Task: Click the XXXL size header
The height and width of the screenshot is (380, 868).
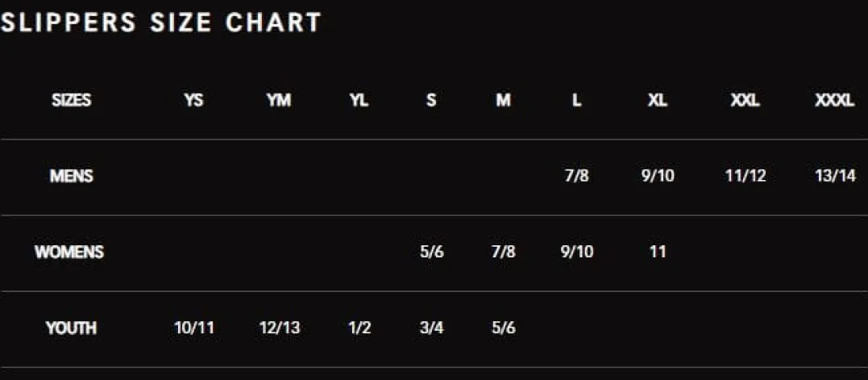Action: pyautogui.click(x=835, y=100)
